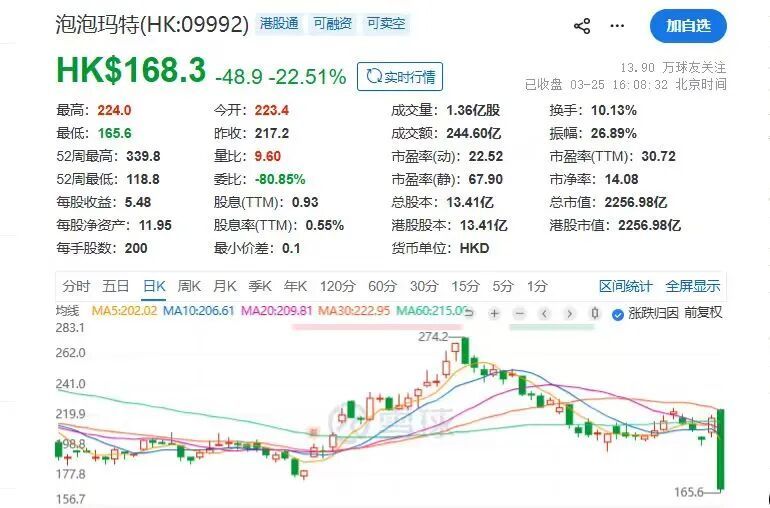Switch to the 五日 chart tab
The width and height of the screenshot is (770, 508).
point(116,285)
